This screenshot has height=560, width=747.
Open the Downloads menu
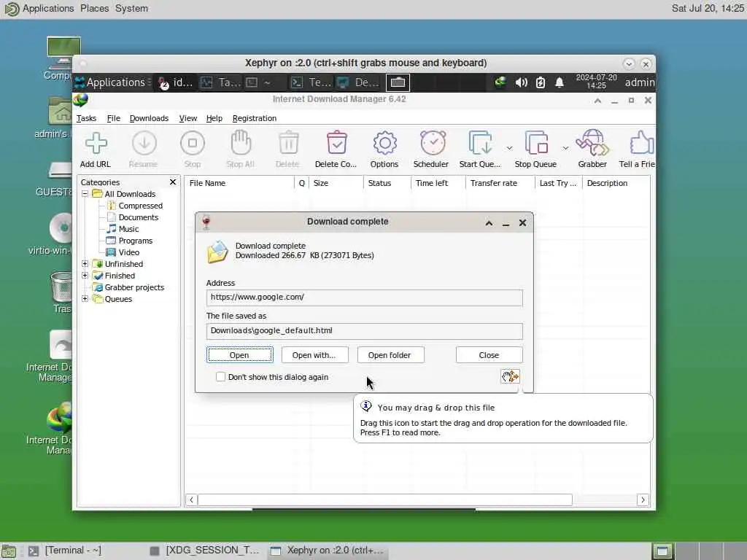pyautogui.click(x=149, y=118)
